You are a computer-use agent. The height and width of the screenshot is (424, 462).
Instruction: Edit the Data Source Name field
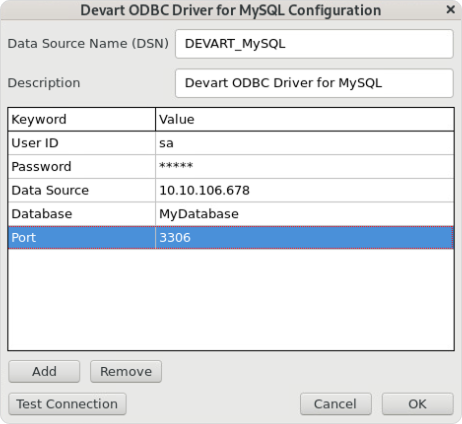[314, 44]
